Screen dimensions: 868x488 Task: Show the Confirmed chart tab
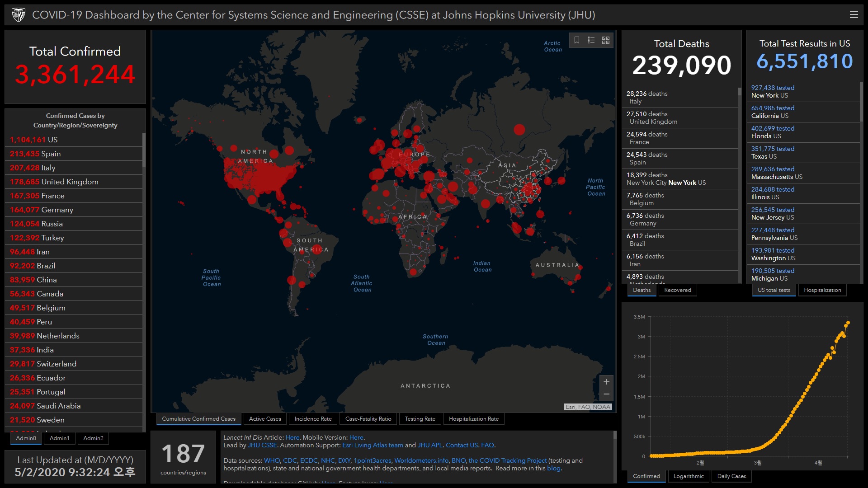click(x=646, y=476)
